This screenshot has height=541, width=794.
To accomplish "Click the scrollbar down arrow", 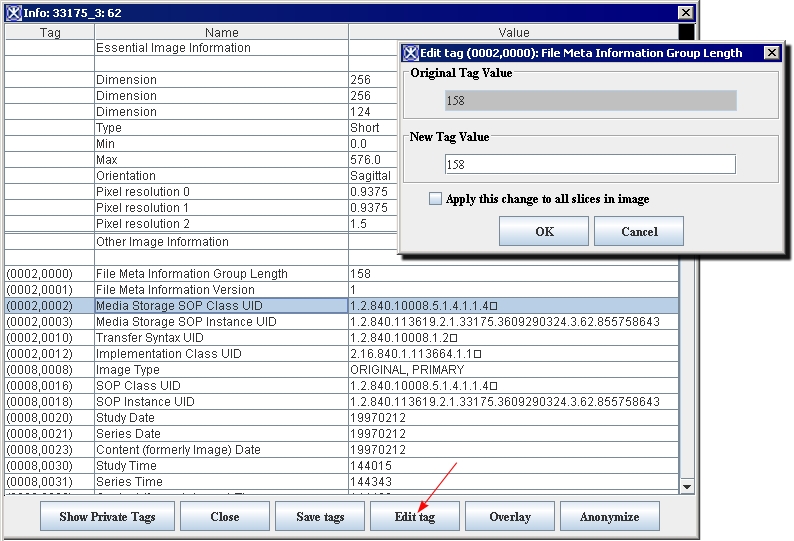I will [x=687, y=486].
